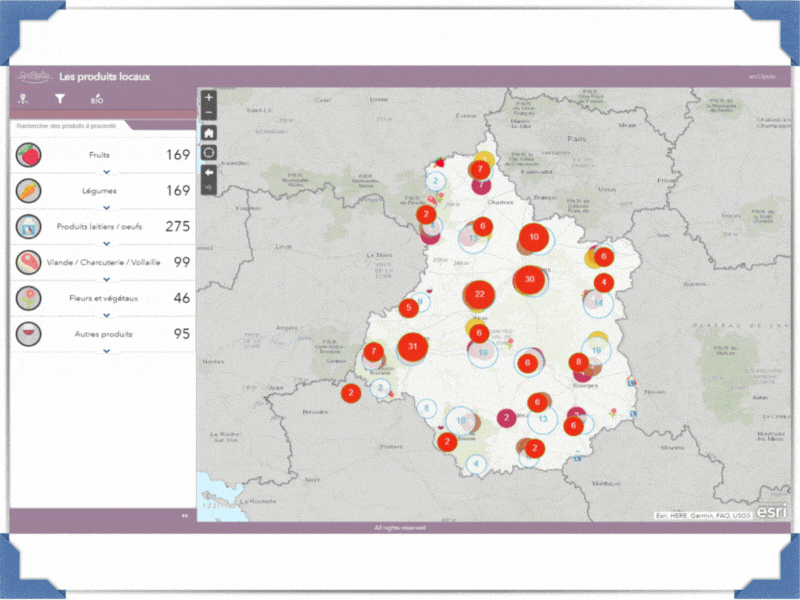This screenshot has width=800, height=600.
Task: Expand the Autres produits chevron
Action: [107, 351]
